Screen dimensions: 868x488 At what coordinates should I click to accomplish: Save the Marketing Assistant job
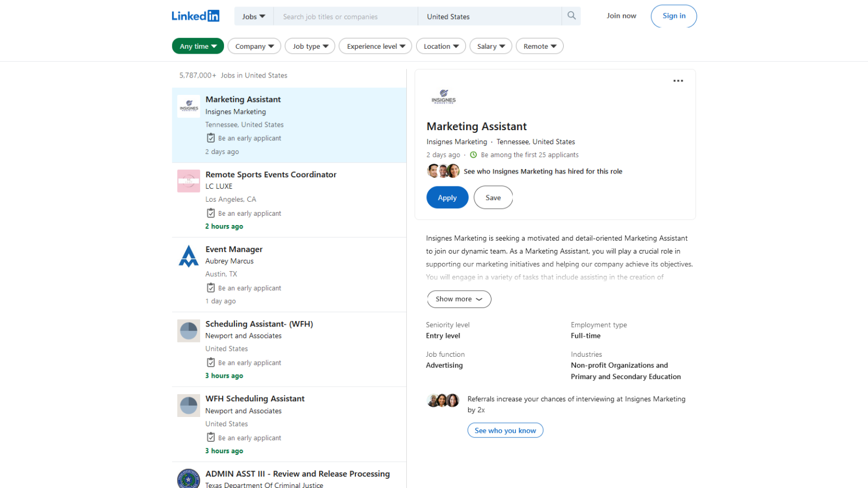coord(493,197)
